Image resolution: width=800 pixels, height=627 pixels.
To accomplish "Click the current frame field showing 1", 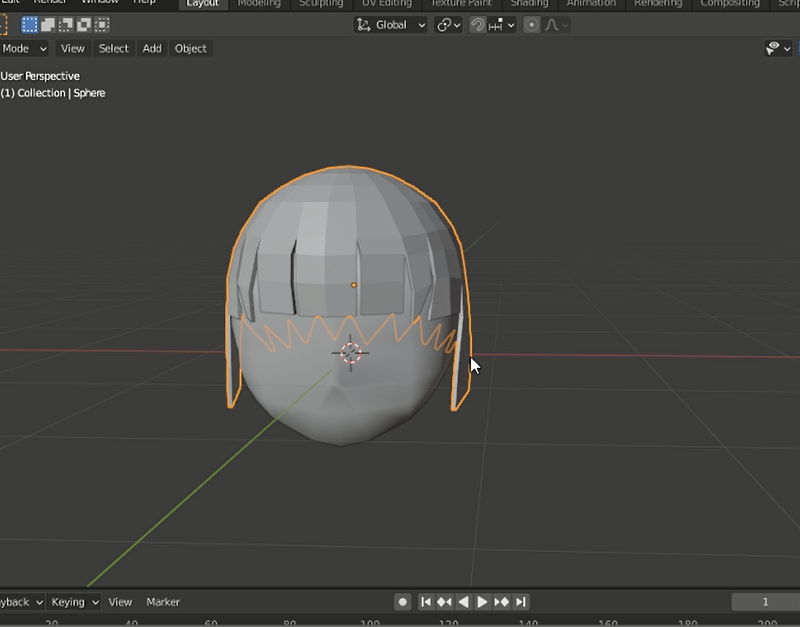I will click(x=765, y=602).
